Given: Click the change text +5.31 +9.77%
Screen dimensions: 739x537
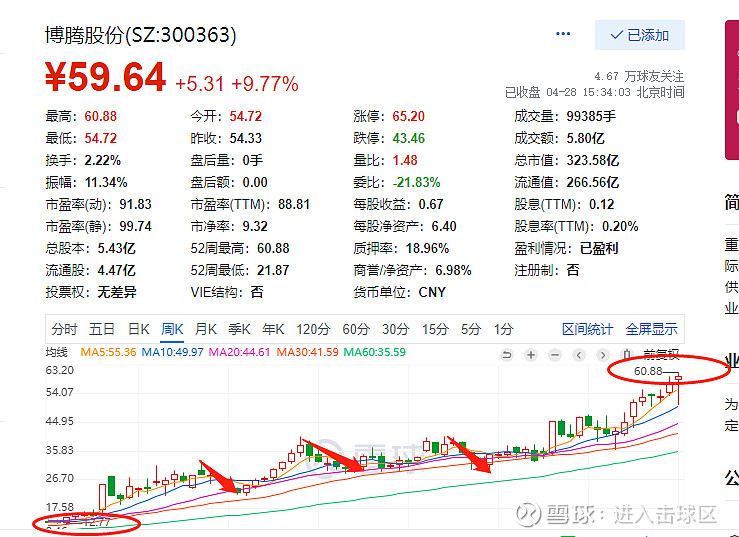Looking at the screenshot, I should coord(237,84).
